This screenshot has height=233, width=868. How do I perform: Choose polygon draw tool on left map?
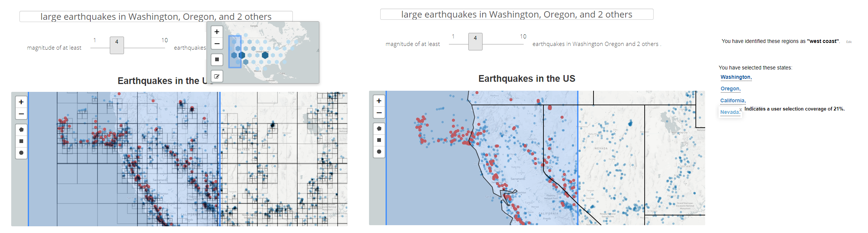(21, 130)
